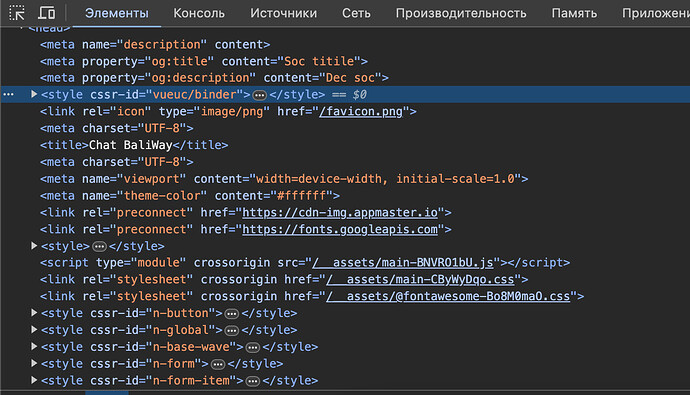Click the "#ffffff" content value
This screenshot has height=395, width=690.
tap(301, 196)
